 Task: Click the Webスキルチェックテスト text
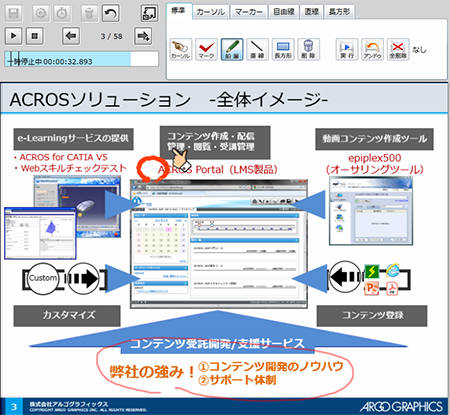[73, 168]
